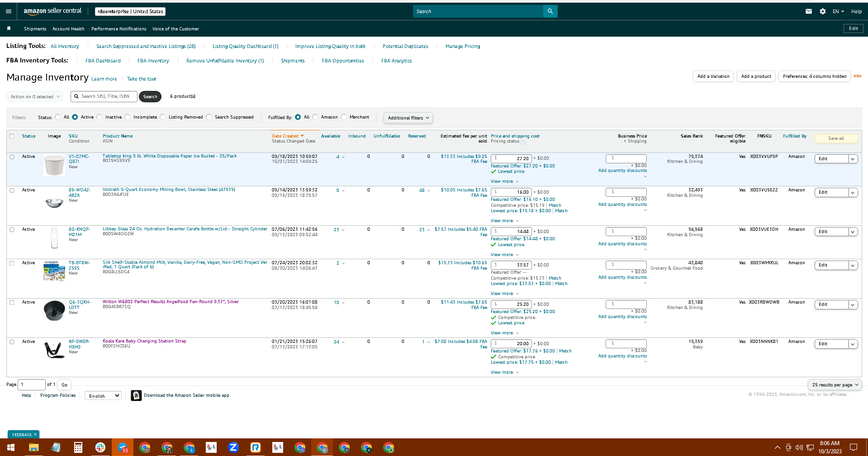Expand View more under the Silk almond milk pricing

pos(505,294)
